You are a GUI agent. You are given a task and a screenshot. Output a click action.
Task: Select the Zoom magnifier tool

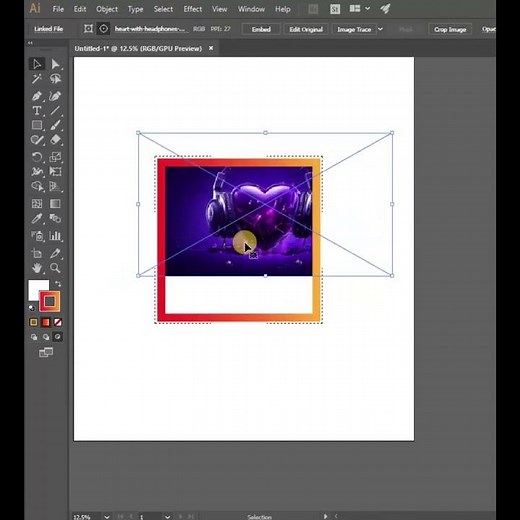click(55, 268)
